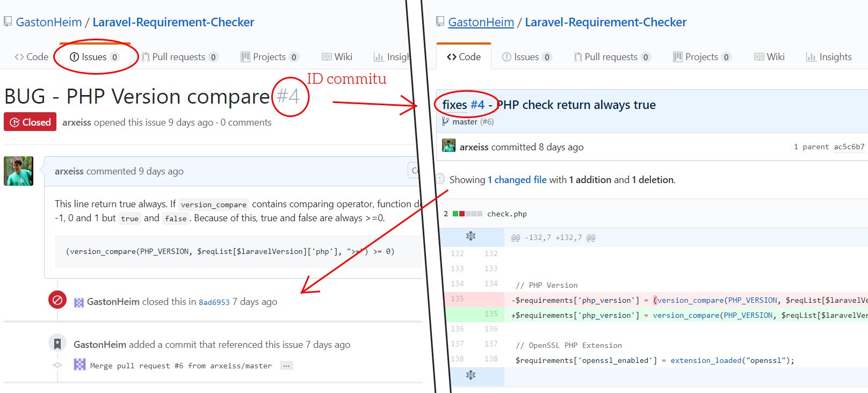
Task: Open Projects tab in right commit page
Action: [702, 57]
